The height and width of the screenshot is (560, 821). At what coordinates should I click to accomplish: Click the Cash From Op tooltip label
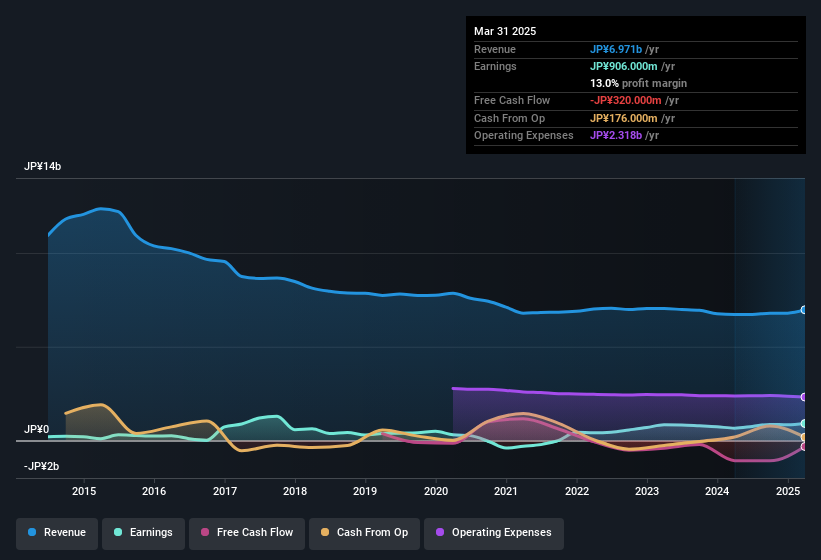(509, 118)
